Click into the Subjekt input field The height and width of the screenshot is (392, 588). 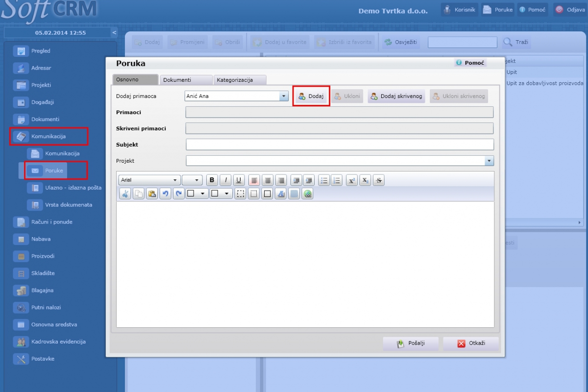[x=340, y=145]
